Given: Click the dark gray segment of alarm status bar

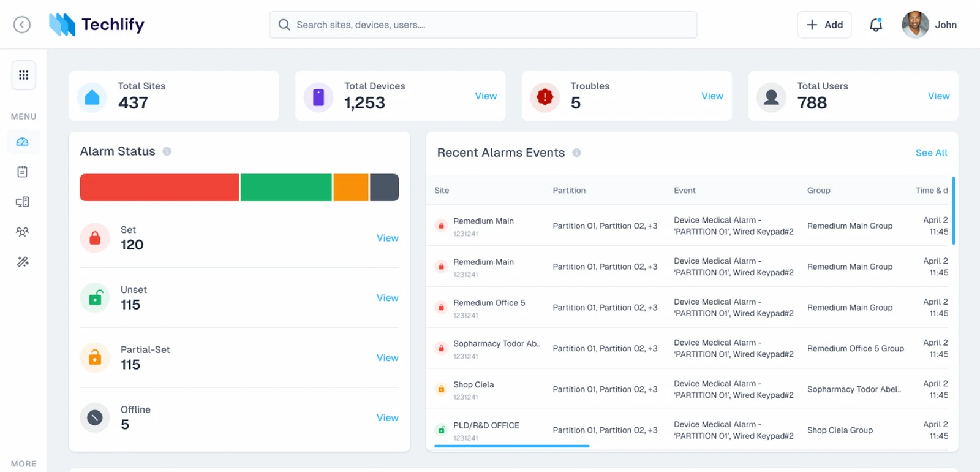Looking at the screenshot, I should (385, 187).
